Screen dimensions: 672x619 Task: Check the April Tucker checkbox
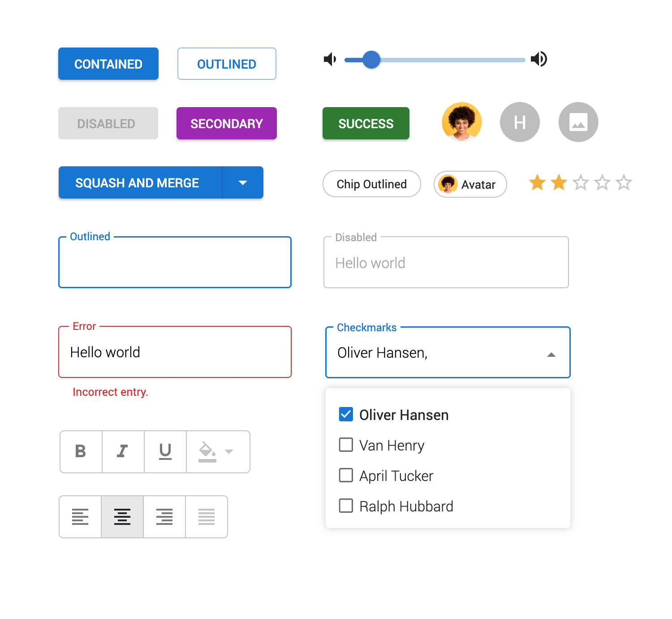(346, 475)
